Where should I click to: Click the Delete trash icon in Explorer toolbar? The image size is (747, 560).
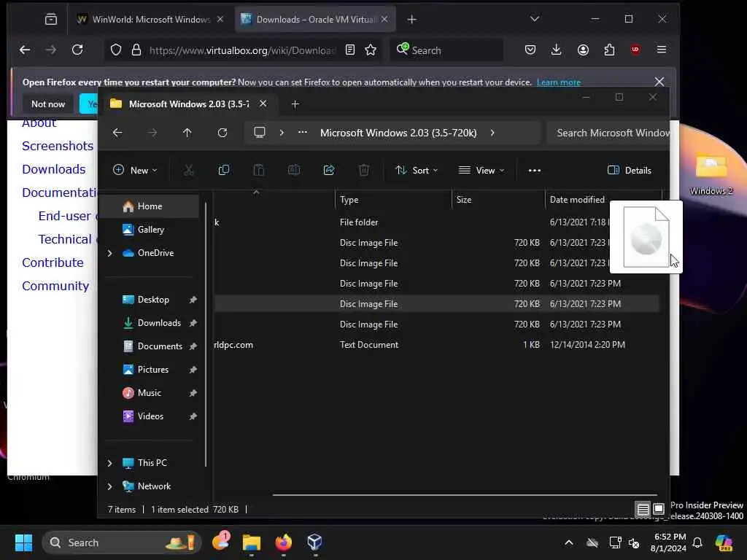364,170
